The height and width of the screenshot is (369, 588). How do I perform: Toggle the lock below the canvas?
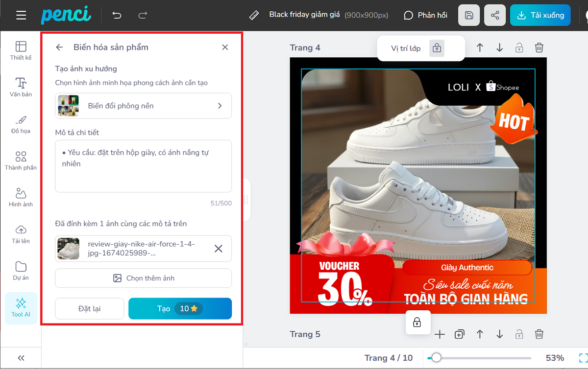[416, 322]
